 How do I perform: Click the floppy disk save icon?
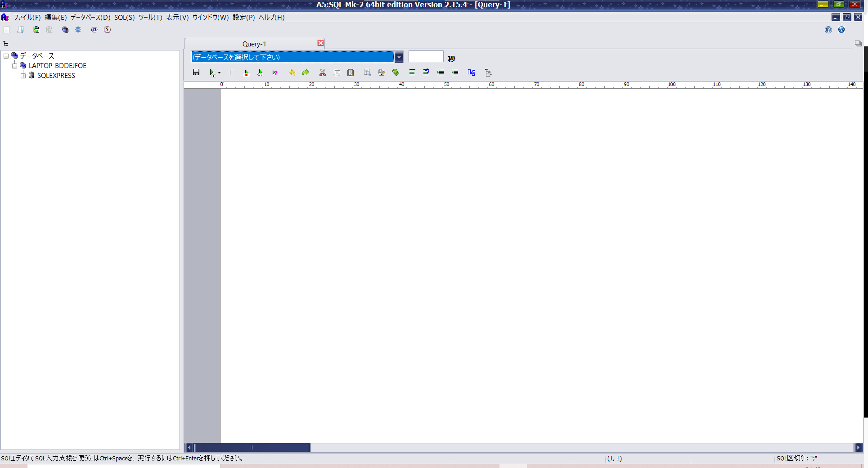(x=196, y=73)
